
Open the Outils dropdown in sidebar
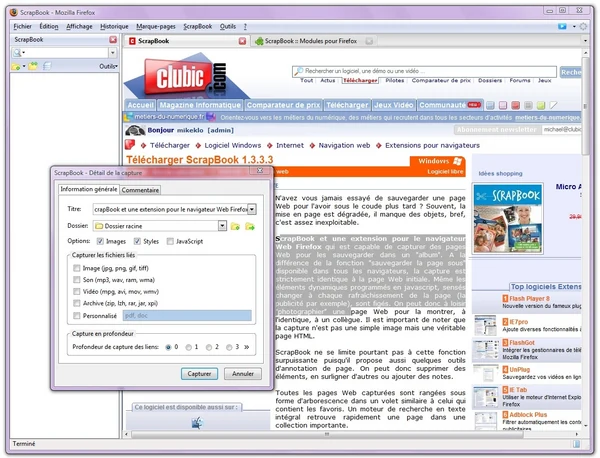click(108, 67)
